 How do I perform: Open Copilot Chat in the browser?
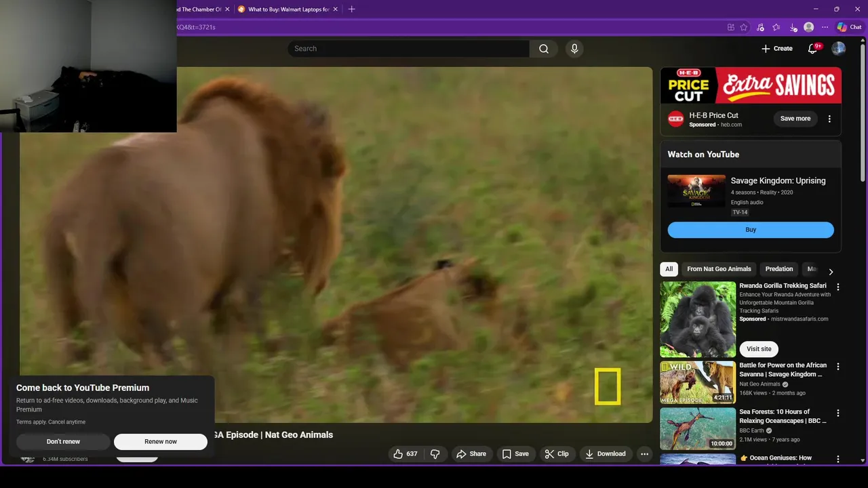(x=849, y=27)
